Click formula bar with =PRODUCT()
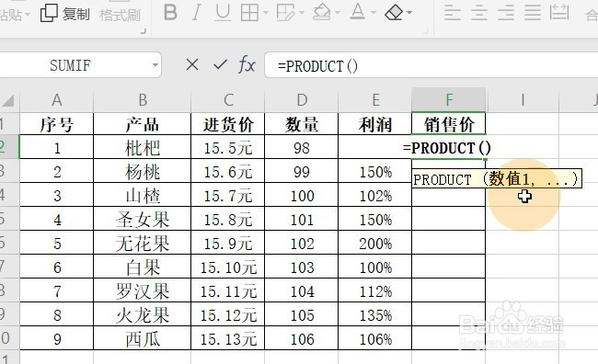The width and height of the screenshot is (598, 364). (x=431, y=65)
